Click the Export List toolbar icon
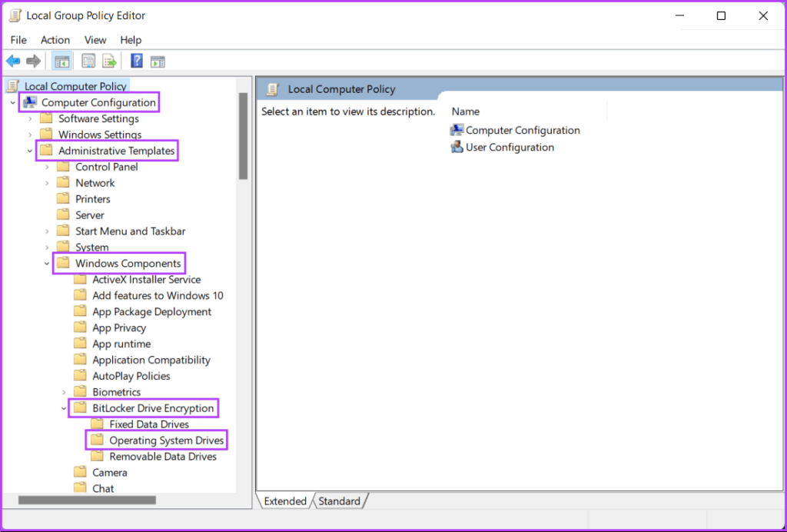The width and height of the screenshot is (787, 532). pos(109,62)
